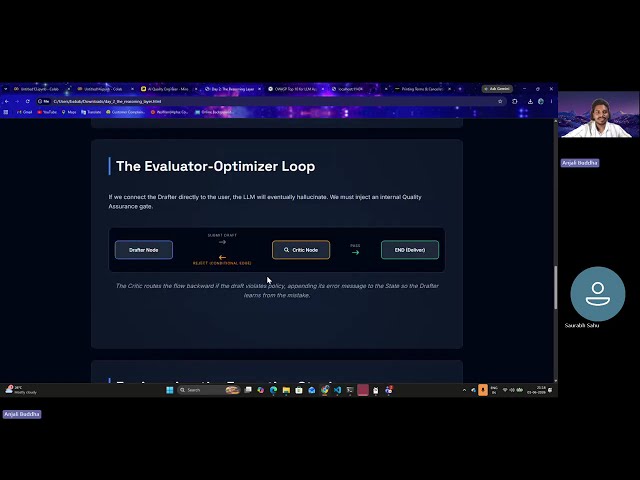This screenshot has height=480, width=640.
Task: Click the taskbar Search box
Action: 209,390
